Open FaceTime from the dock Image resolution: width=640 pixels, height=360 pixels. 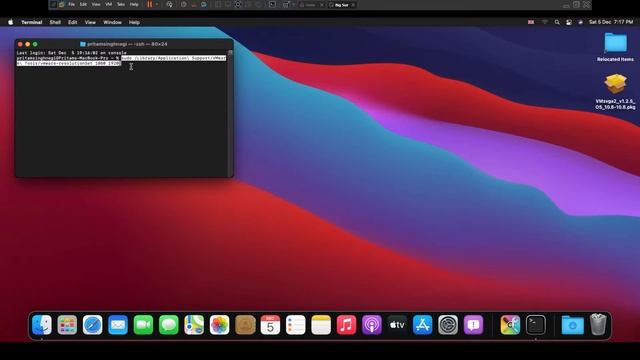click(x=143, y=325)
